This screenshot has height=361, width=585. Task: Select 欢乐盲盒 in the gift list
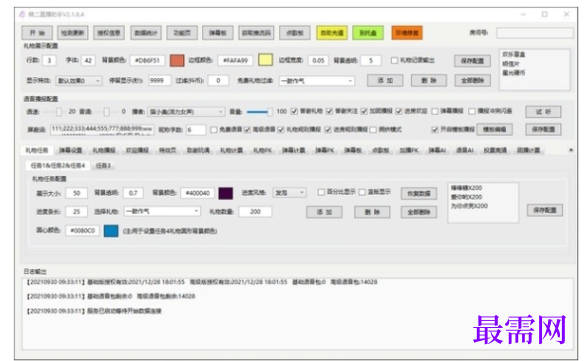[513, 54]
